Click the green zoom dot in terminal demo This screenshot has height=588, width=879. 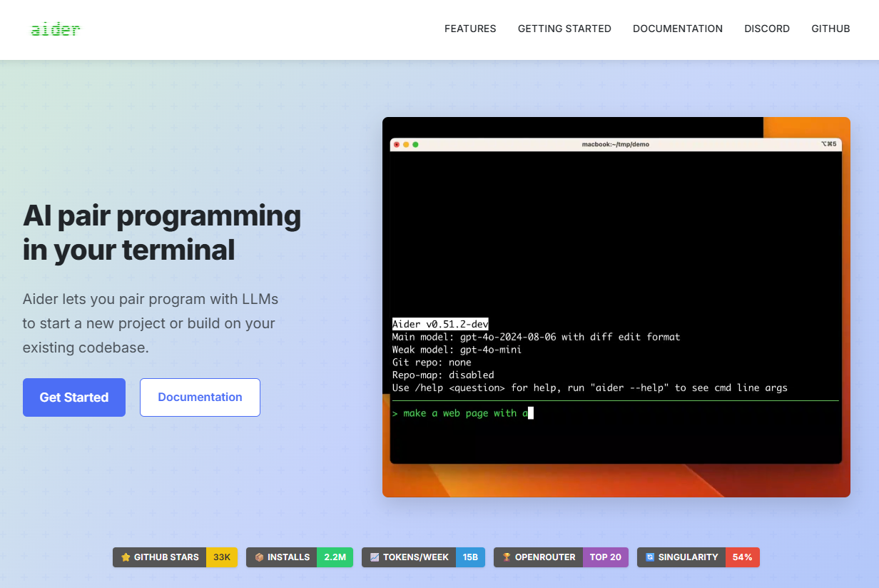click(x=415, y=144)
